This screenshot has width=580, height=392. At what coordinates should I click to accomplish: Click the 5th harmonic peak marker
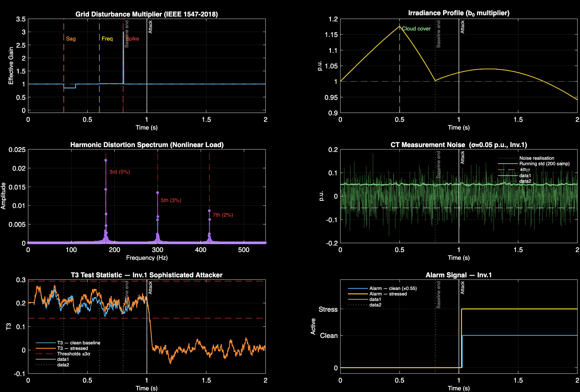(157, 192)
